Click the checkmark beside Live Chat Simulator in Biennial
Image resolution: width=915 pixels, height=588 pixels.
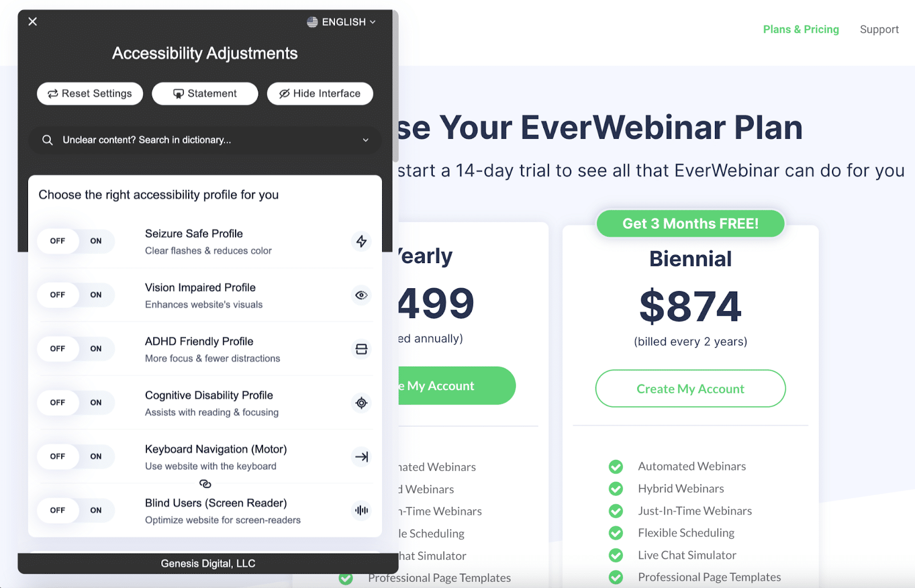click(616, 555)
